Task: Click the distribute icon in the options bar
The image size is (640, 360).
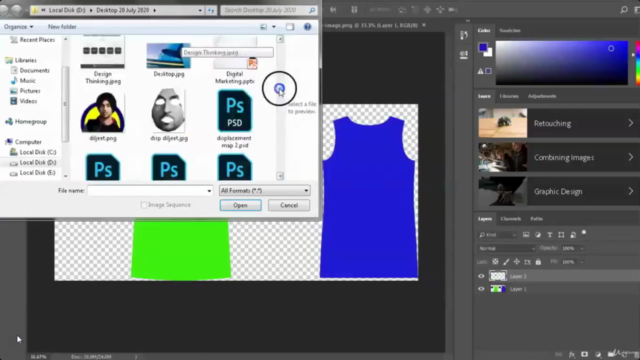Action: 354,9
